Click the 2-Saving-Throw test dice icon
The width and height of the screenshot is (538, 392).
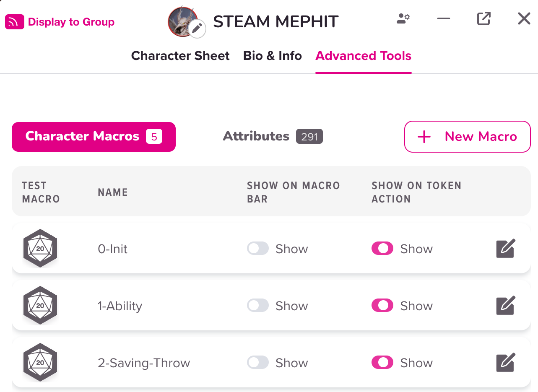(40, 362)
